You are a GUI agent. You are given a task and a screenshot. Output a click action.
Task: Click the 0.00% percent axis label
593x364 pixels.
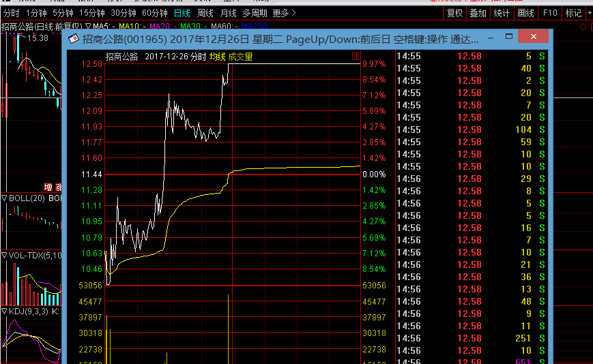coord(374,174)
